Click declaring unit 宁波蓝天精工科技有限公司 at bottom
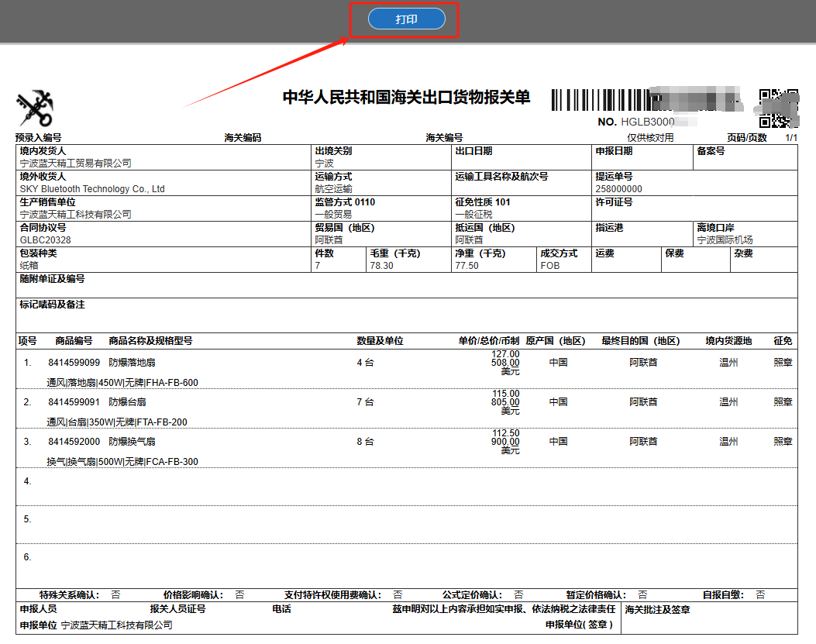816x644 pixels. point(116,625)
